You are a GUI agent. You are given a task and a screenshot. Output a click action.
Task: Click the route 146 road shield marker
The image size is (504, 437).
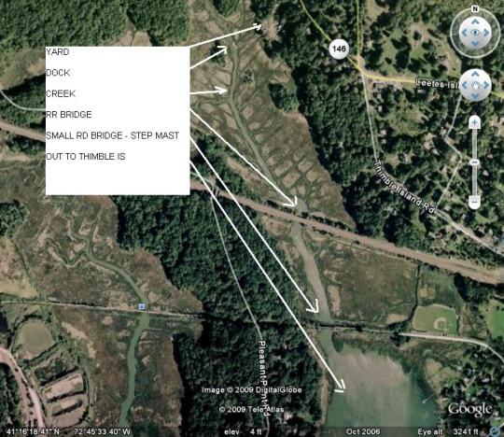[x=339, y=49]
